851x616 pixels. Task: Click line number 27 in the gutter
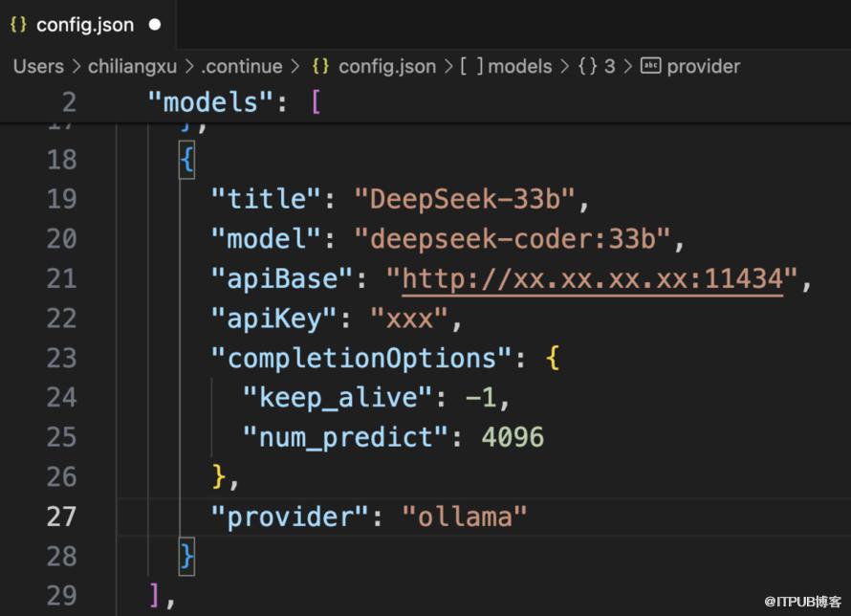tap(61, 516)
